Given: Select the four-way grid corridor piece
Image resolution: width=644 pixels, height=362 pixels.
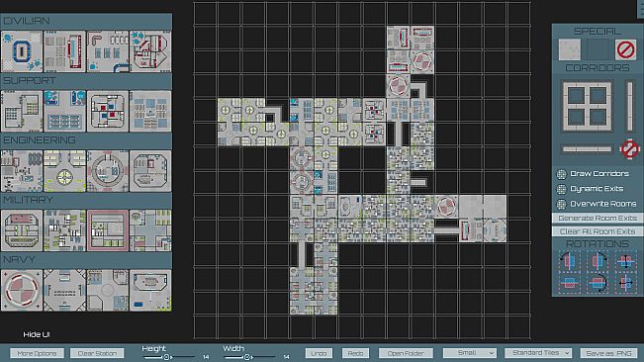Looking at the screenshot, I should click(x=587, y=106).
